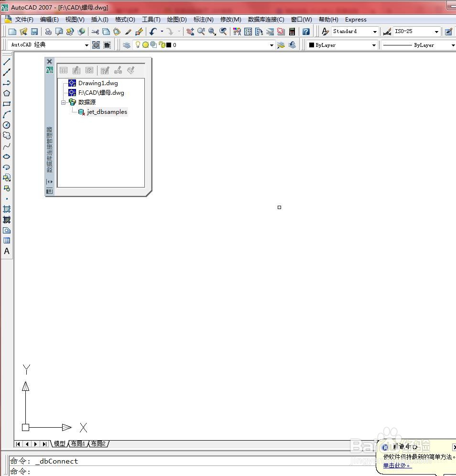The image size is (456, 476).
Task: Switch to the 布局2 tab
Action: pyautogui.click(x=98, y=444)
